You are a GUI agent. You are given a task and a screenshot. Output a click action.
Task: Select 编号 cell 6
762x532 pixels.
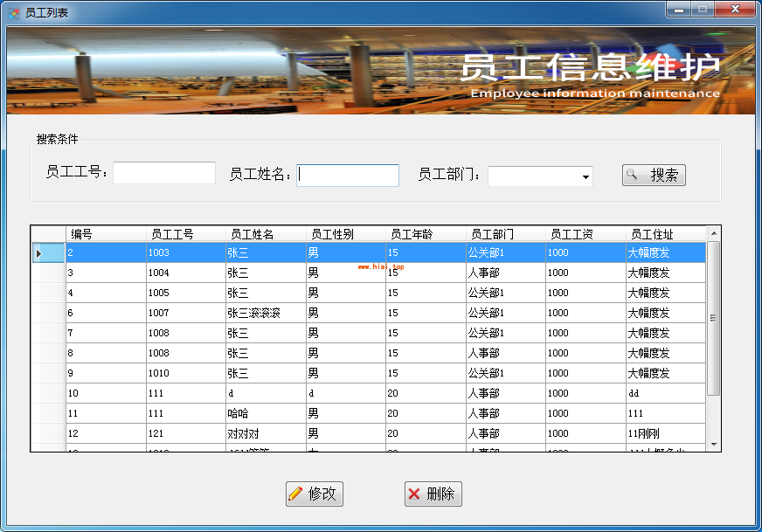coord(106,313)
